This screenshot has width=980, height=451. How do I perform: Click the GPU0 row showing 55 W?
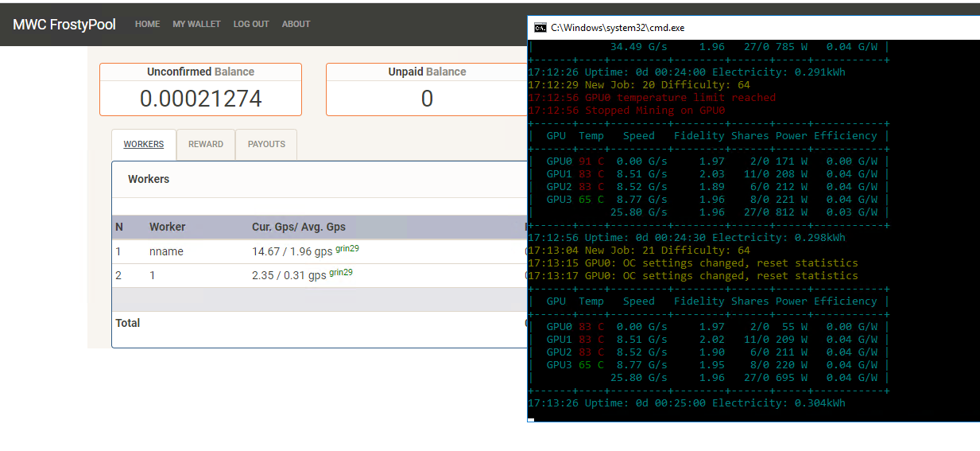pyautogui.click(x=709, y=327)
